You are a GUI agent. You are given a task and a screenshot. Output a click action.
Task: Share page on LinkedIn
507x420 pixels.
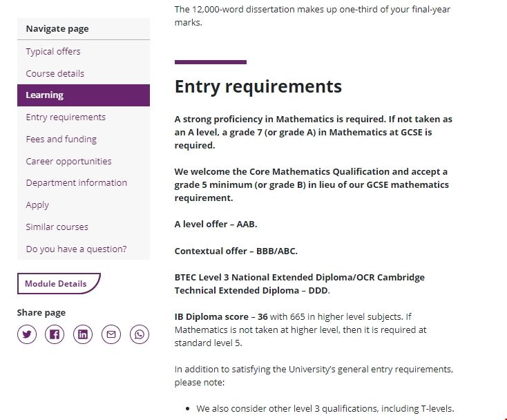click(83, 335)
